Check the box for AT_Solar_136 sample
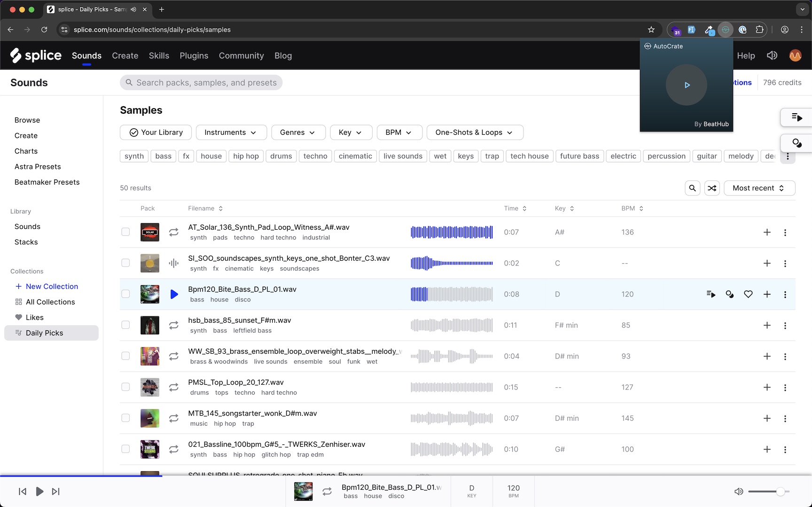Viewport: 812px width, 507px height. (125, 232)
